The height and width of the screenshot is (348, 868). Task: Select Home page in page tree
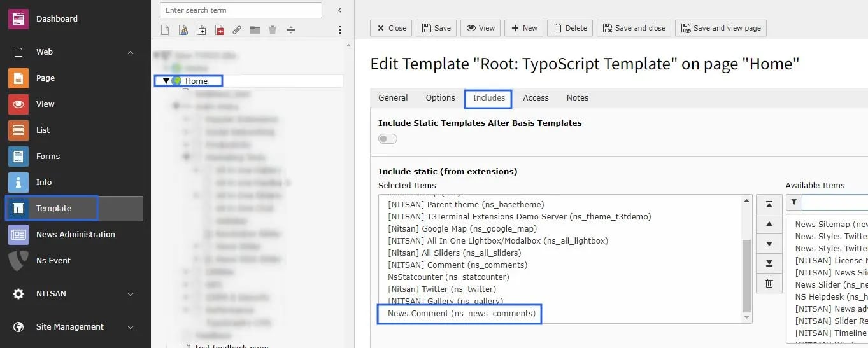pos(196,81)
